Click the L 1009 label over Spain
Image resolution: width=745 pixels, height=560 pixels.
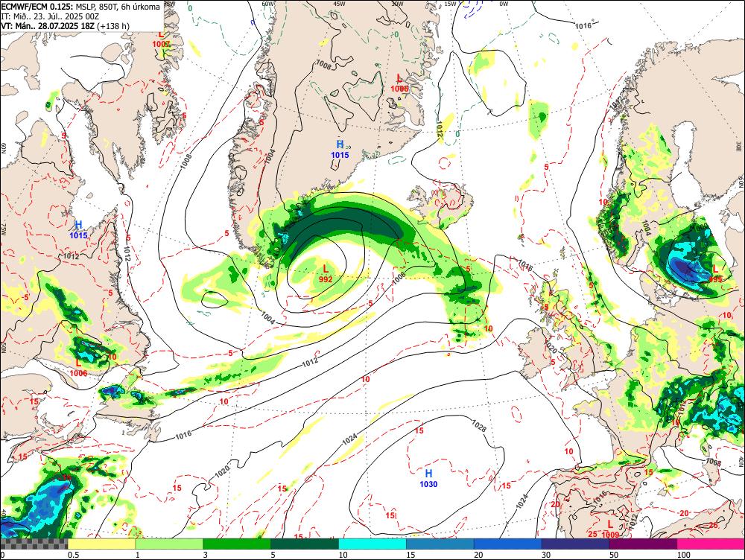pos(610,529)
